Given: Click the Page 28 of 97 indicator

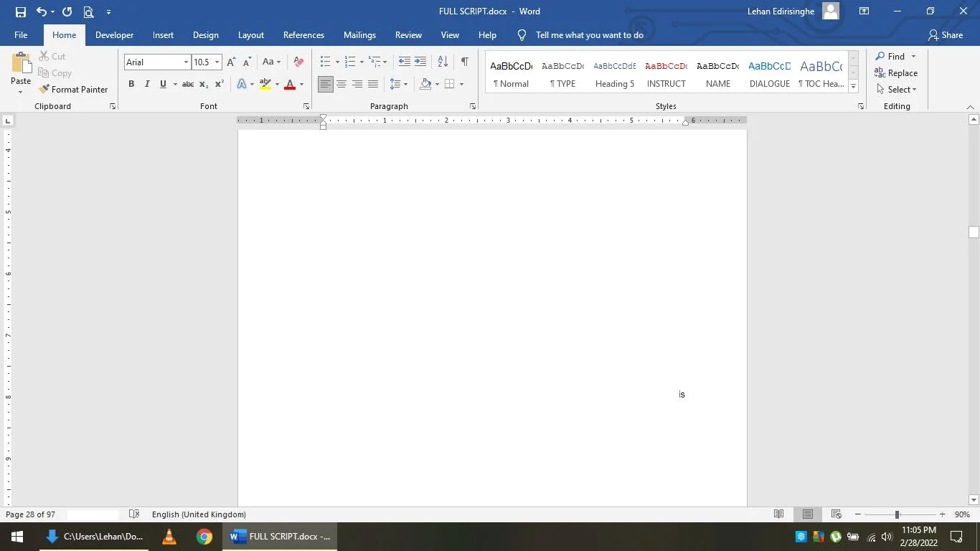Looking at the screenshot, I should tap(30, 514).
